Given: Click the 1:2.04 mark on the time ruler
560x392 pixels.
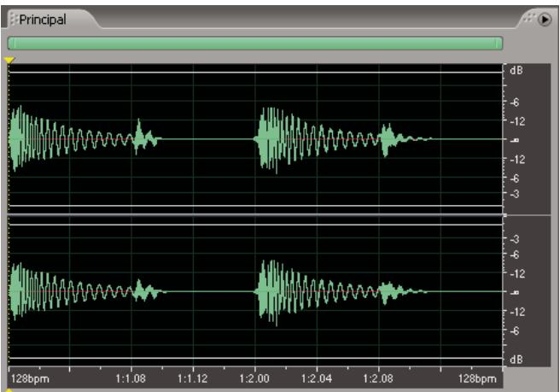Looking at the screenshot, I should (x=317, y=378).
